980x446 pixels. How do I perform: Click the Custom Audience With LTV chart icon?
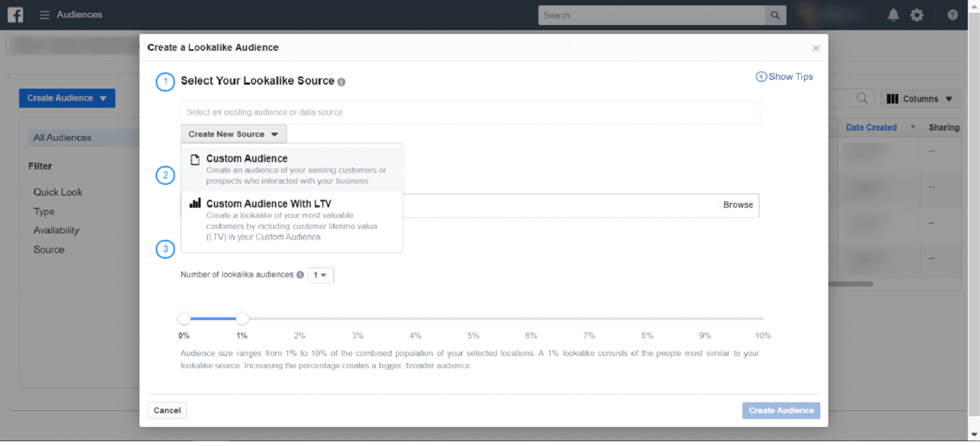pos(195,203)
